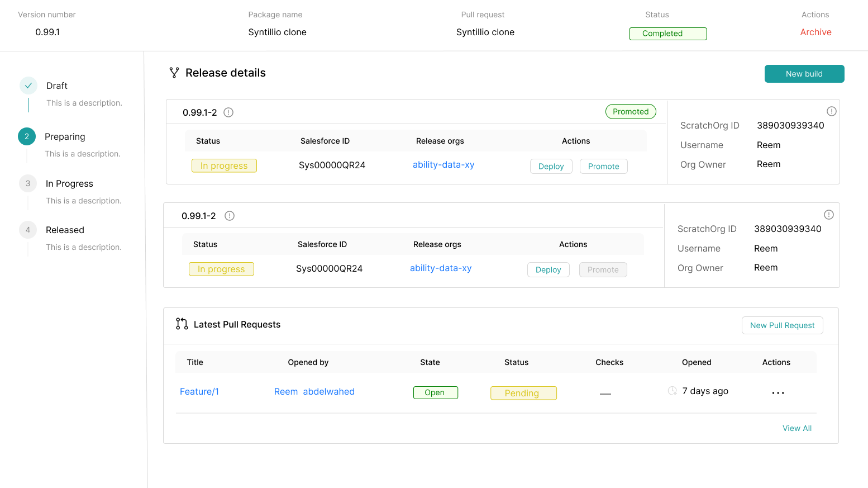Viewport: 868px width, 488px height.
Task: Create a New Pull Request
Action: 782,325
